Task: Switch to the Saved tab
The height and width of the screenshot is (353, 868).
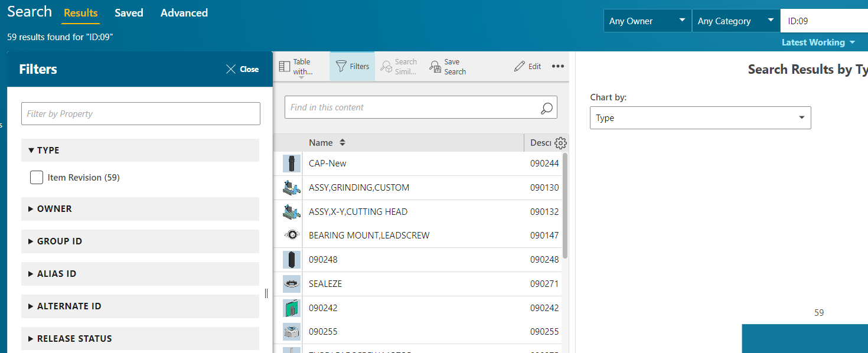Action: click(x=129, y=12)
